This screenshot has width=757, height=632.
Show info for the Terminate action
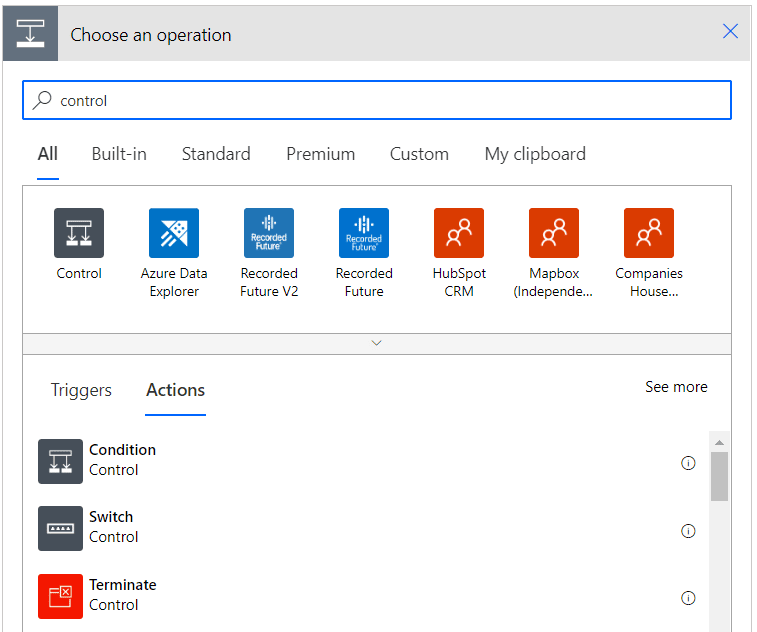click(688, 598)
